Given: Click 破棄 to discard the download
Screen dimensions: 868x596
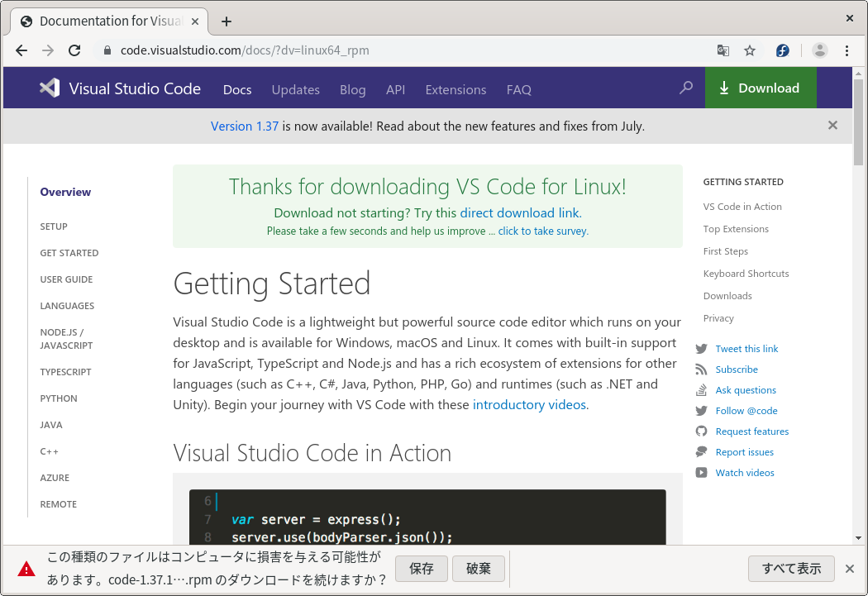Looking at the screenshot, I should [479, 569].
